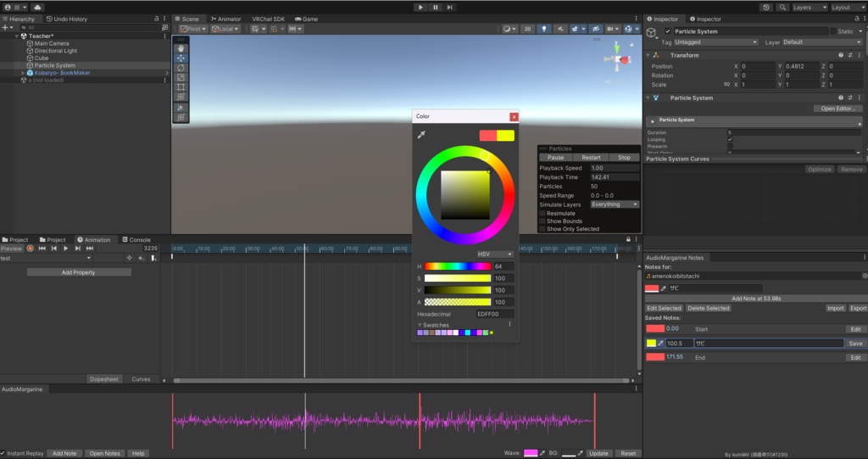
Task: Pick color with the eyedropper in Color window
Action: click(x=421, y=135)
